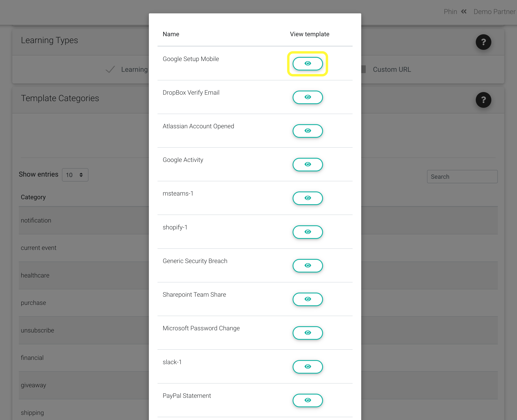Viewport: 517px width, 420px height.
Task: Open Template Categories help icon
Action: pyautogui.click(x=483, y=100)
